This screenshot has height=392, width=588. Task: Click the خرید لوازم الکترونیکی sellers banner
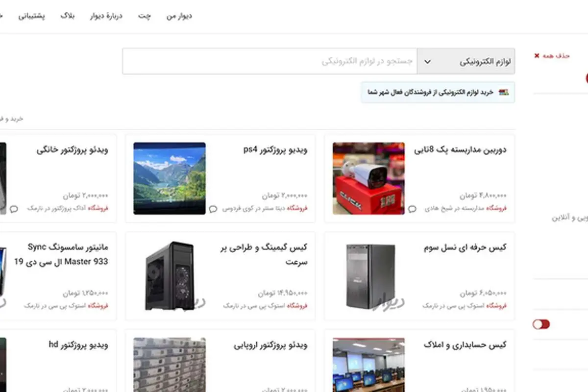tap(438, 92)
